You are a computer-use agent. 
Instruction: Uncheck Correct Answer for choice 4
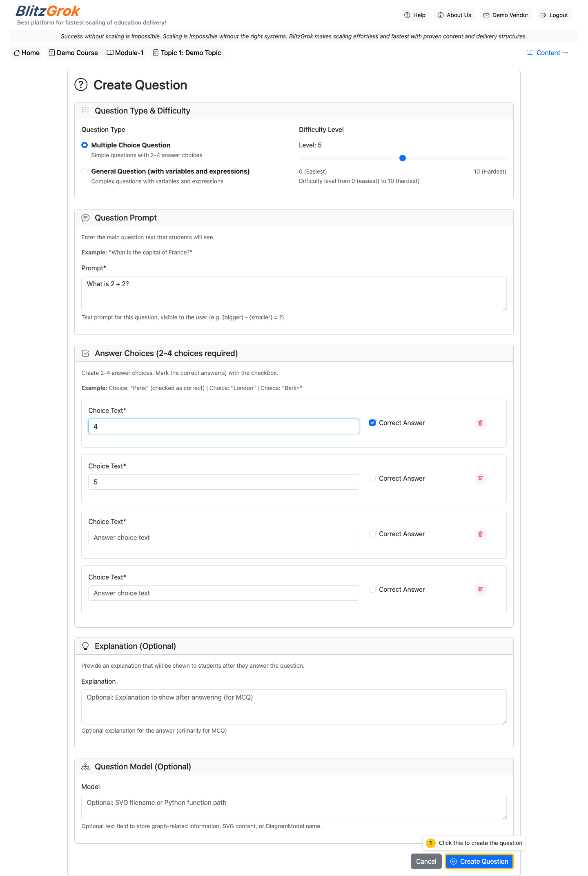372,423
